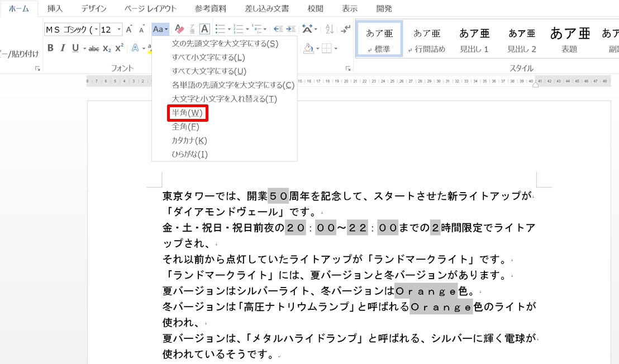The width and height of the screenshot is (619, 364).
Task: Toggle subscript formatting
Action: [107, 49]
